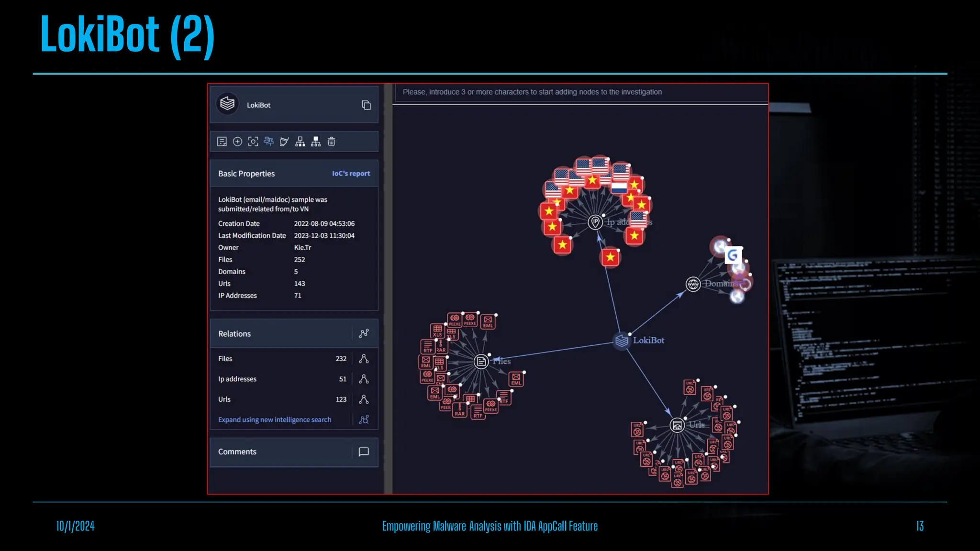This screenshot has width=980, height=551.
Task: Select children nodes hierarchy icon
Action: [300, 142]
